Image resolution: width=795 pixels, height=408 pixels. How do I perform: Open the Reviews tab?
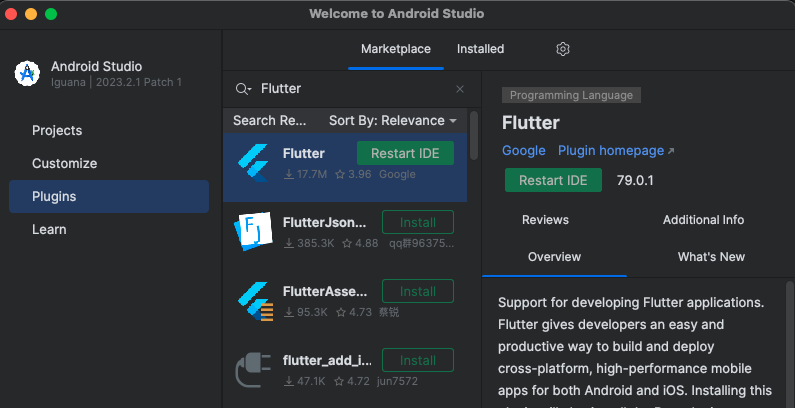tap(545, 220)
